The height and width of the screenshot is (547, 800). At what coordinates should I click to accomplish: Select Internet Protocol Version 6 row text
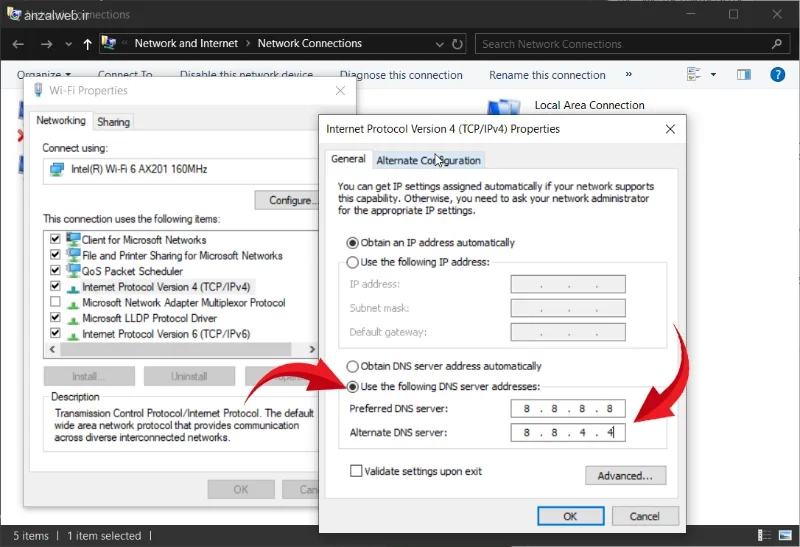coord(166,334)
